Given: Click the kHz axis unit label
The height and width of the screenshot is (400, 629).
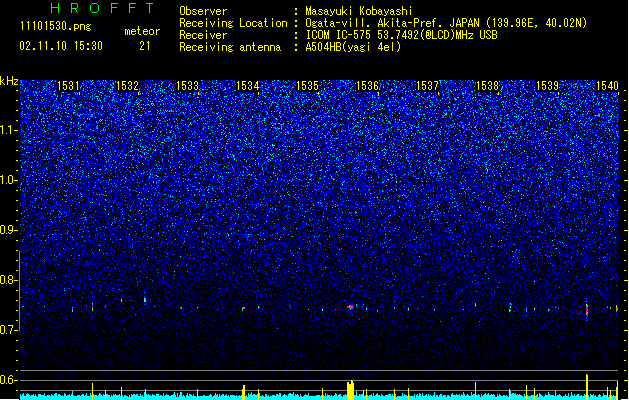Looking at the screenshot, I should (x=9, y=81).
